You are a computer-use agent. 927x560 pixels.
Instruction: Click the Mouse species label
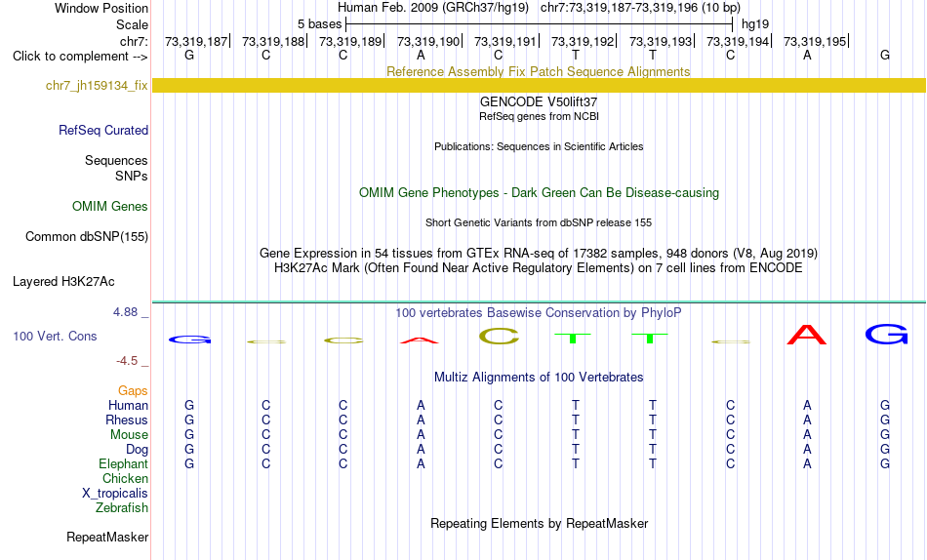pyautogui.click(x=129, y=435)
